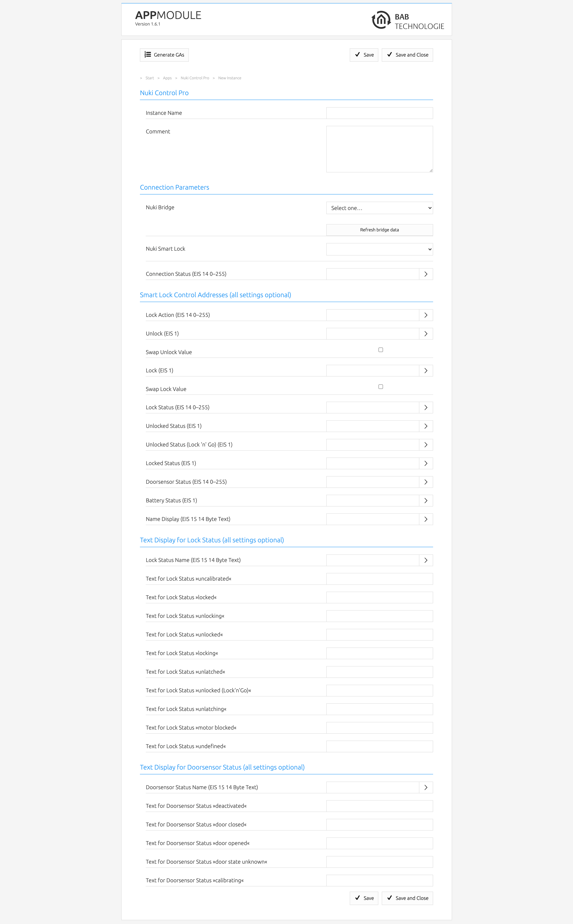
Task: Focus the Instance Name input field
Action: (x=379, y=113)
